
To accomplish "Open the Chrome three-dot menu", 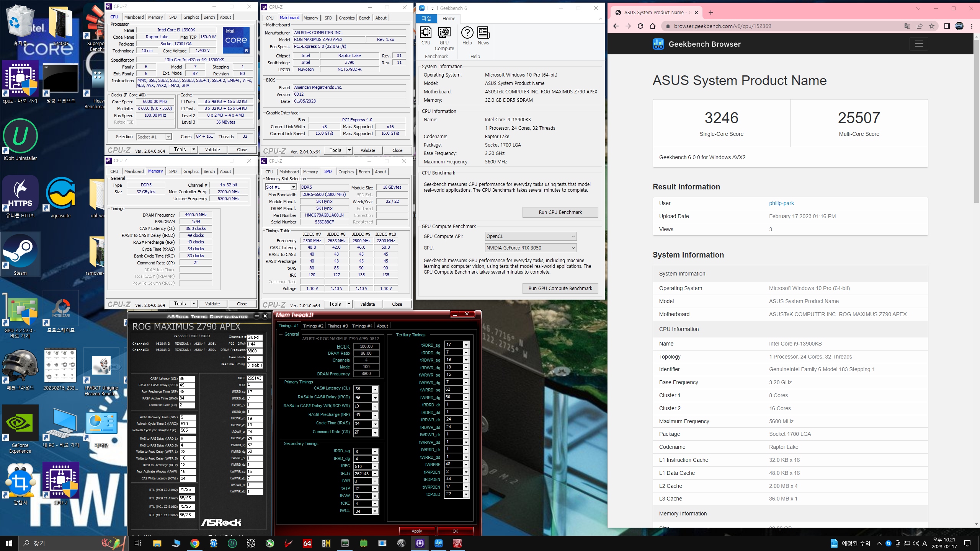I will click(972, 26).
